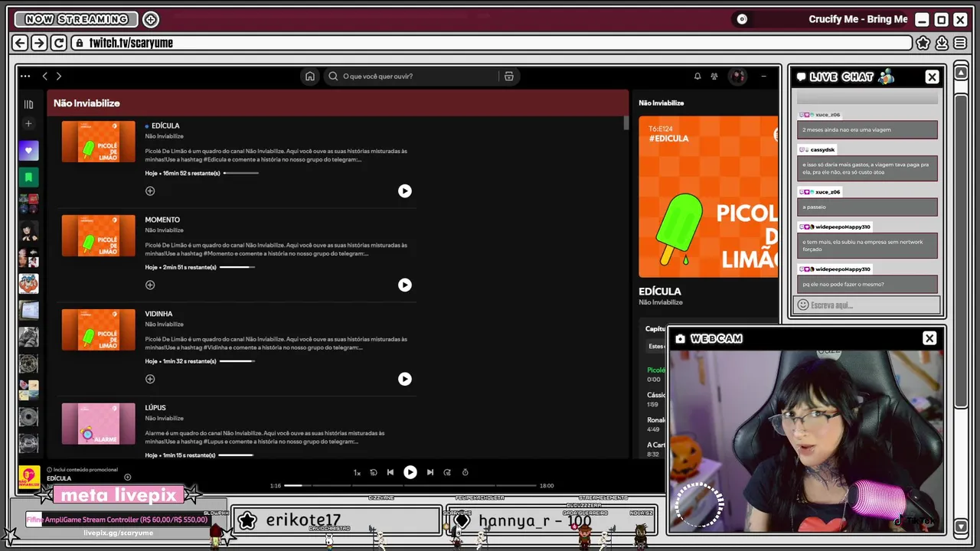Screen dimensions: 980x551
Task: Skip forward 15 seconds in player
Action: click(x=447, y=472)
